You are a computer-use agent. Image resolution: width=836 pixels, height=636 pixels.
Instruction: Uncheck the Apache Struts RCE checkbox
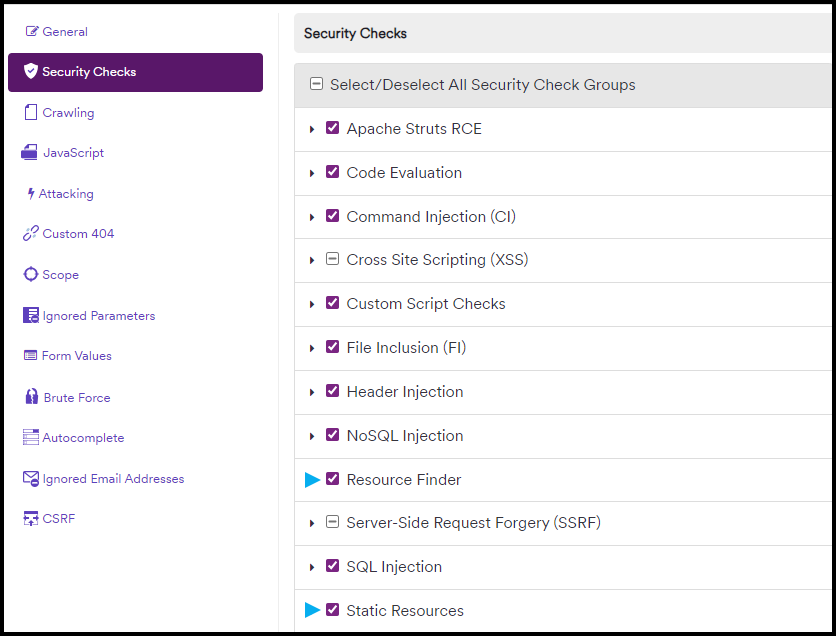coord(332,128)
